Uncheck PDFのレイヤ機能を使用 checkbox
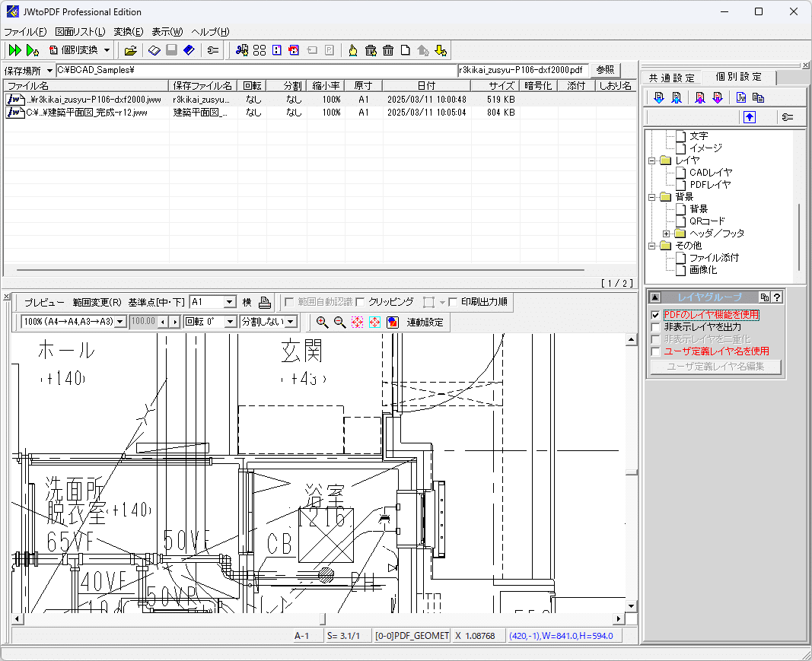The height and width of the screenshot is (661, 812). coord(655,315)
